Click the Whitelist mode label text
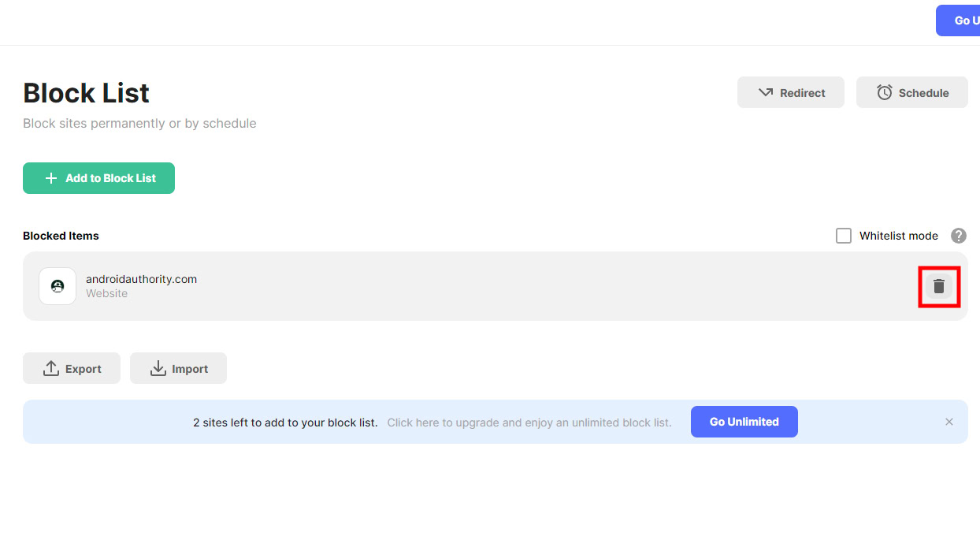This screenshot has width=980, height=551. click(898, 236)
